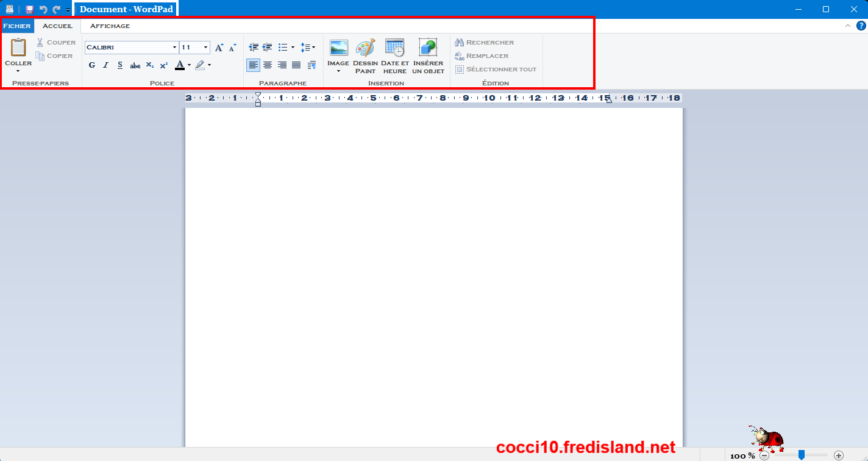Insert Date et heure
Screen dimensions: 868x461
394,56
